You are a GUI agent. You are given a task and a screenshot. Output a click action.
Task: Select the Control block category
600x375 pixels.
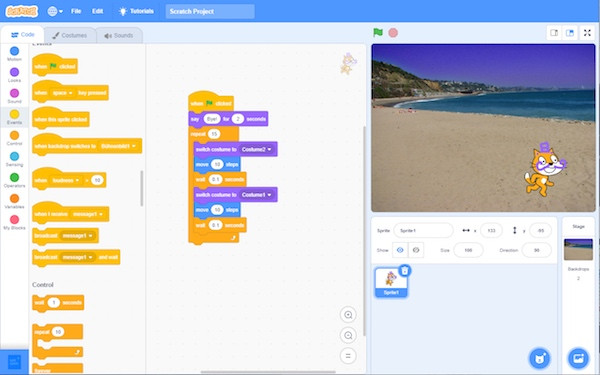[x=14, y=138]
